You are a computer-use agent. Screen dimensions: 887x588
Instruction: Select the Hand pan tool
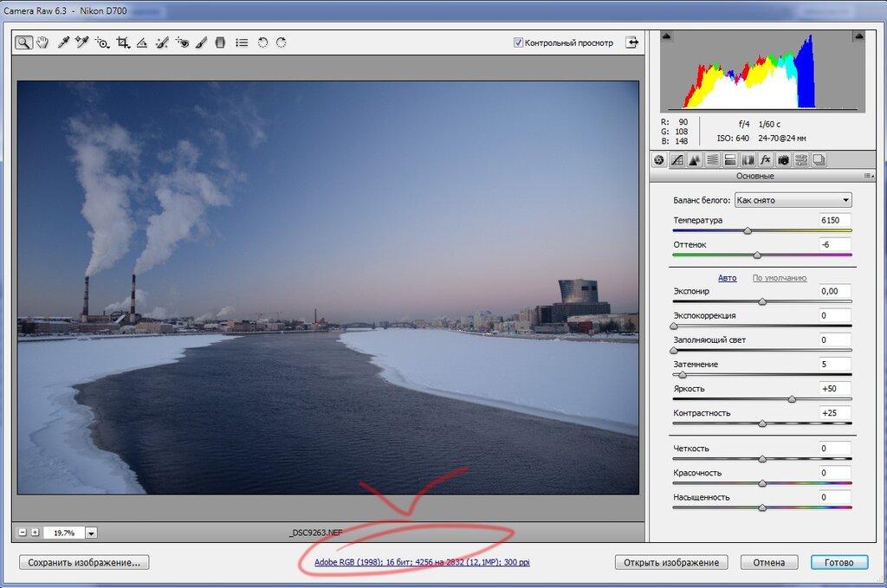pyautogui.click(x=42, y=42)
